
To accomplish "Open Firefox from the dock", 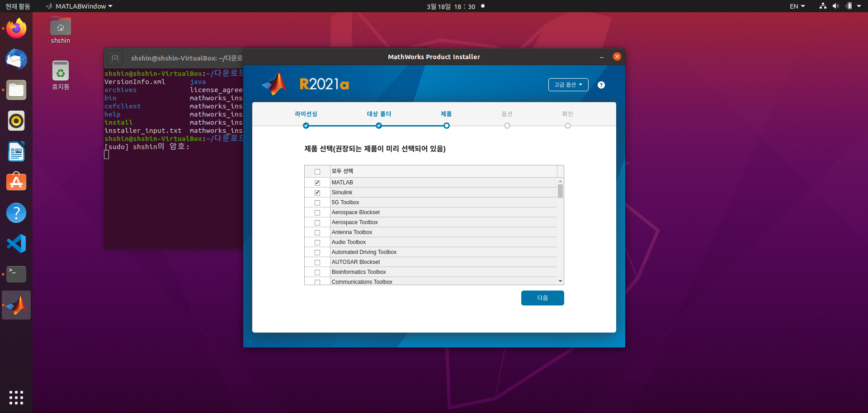I will 16,28.
